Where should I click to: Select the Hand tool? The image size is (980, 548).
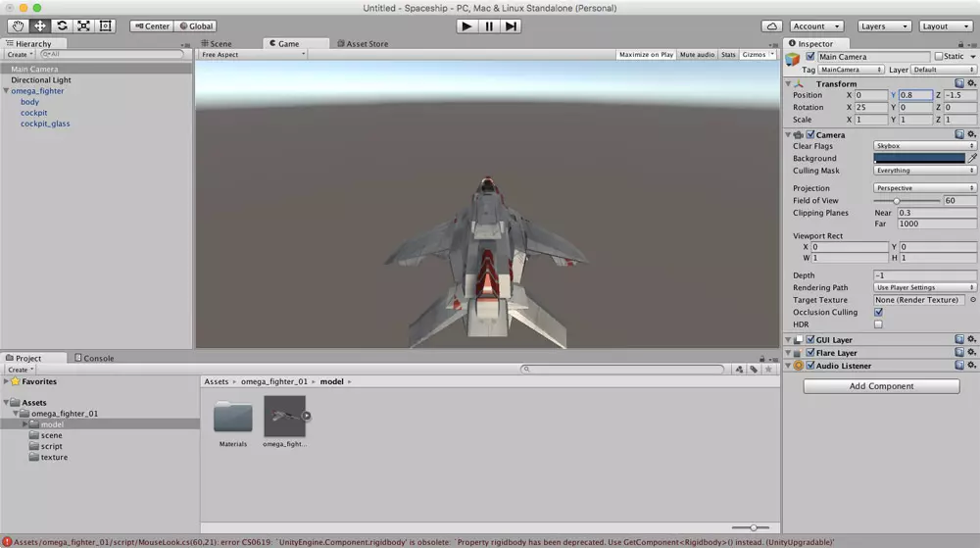point(18,25)
